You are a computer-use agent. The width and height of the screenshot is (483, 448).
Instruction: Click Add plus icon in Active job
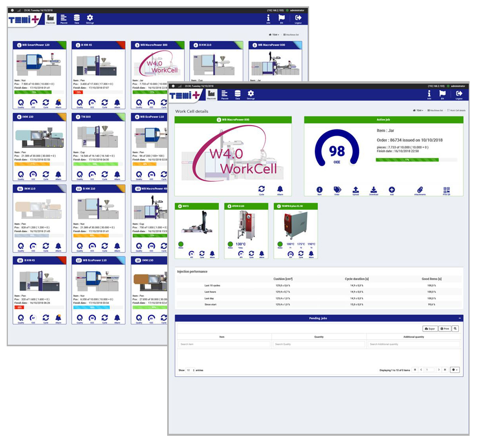[392, 190]
